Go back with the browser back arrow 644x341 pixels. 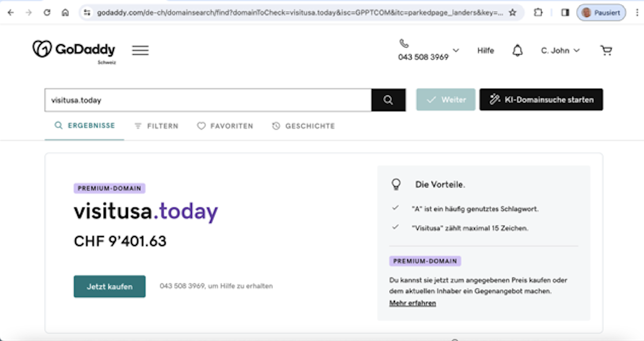(11, 13)
